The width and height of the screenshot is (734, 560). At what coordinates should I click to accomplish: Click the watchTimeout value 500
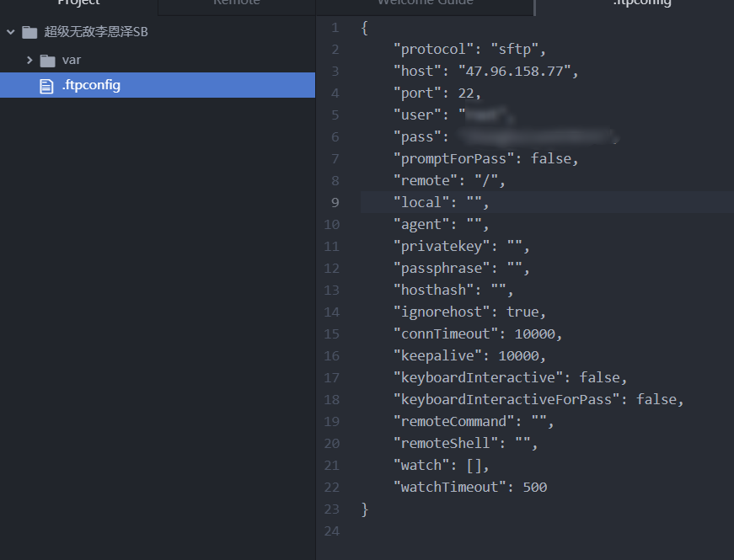pos(534,487)
